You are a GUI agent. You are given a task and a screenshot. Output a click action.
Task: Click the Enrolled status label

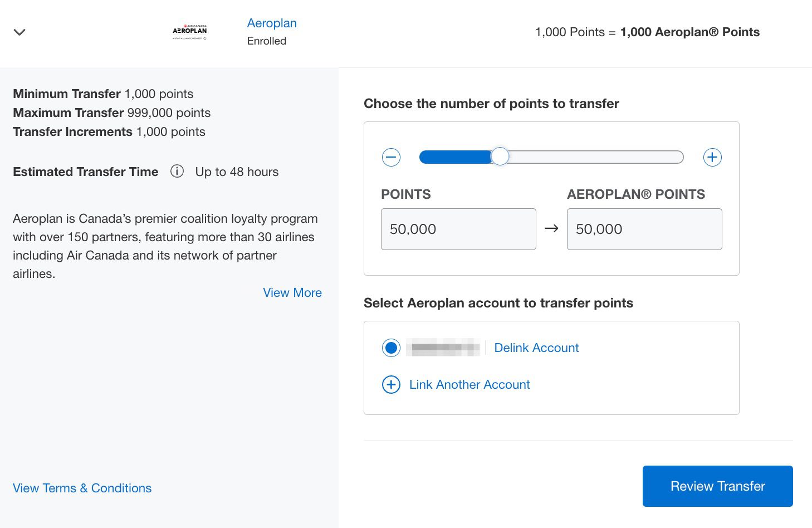pyautogui.click(x=267, y=41)
